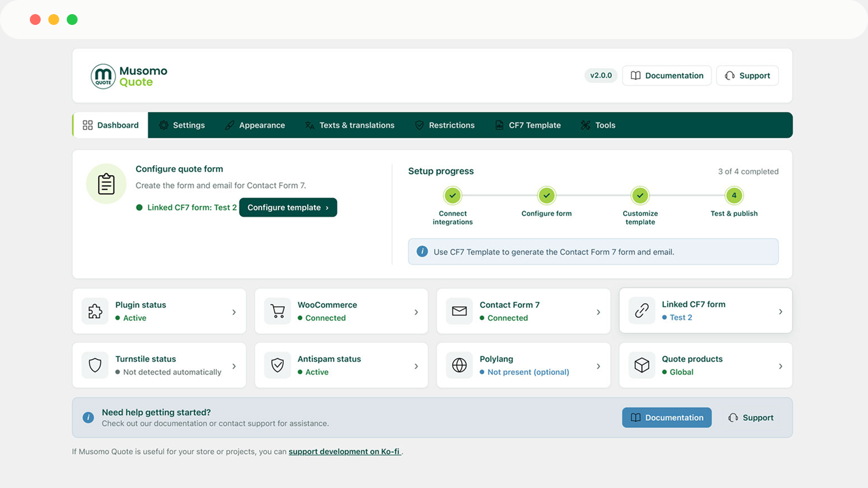Expand the Antispam status card chevron
Image resolution: width=868 pixels, height=488 pixels.
coord(416,367)
